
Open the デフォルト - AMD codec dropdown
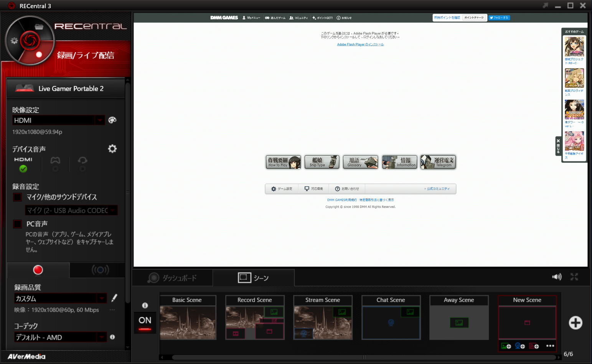[x=102, y=338]
